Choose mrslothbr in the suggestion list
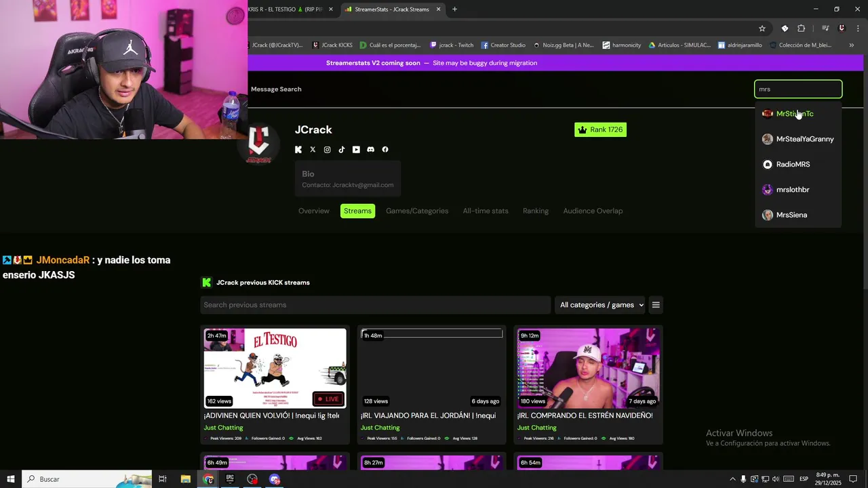The image size is (868, 488). click(x=798, y=190)
